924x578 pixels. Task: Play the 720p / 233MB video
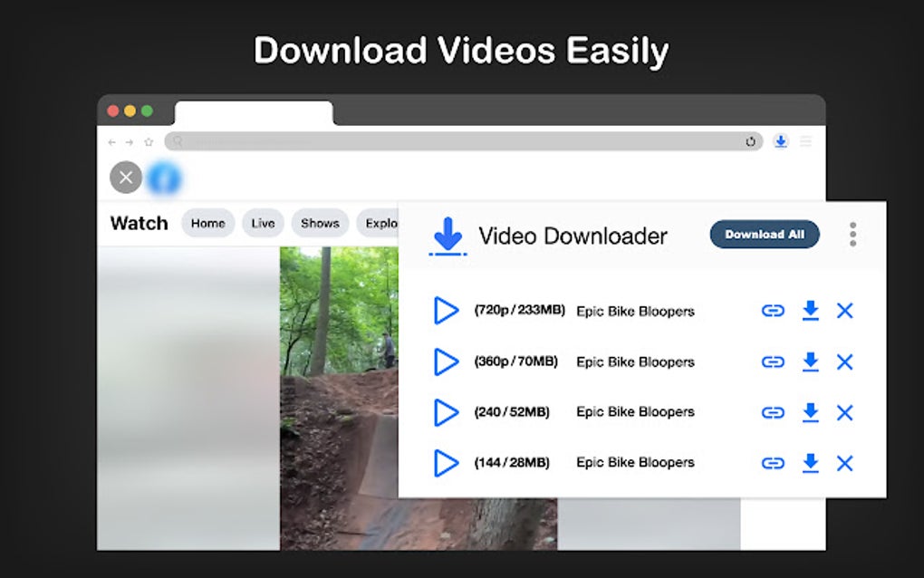point(446,311)
